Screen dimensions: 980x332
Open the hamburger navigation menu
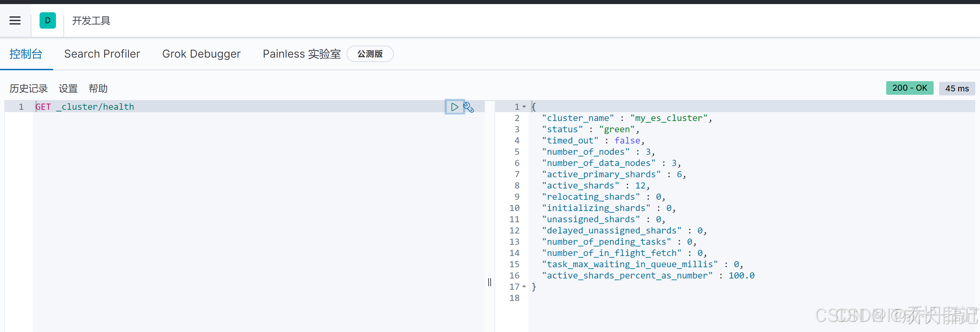pos(15,20)
